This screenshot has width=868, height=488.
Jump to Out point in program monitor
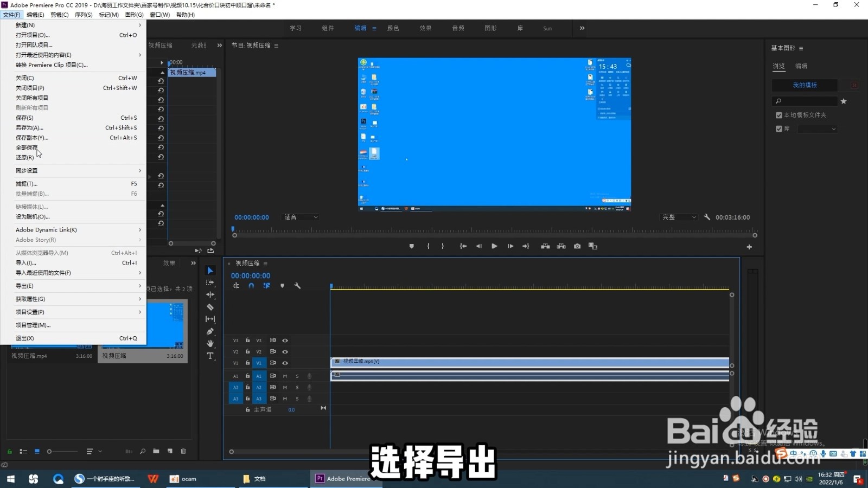(526, 246)
